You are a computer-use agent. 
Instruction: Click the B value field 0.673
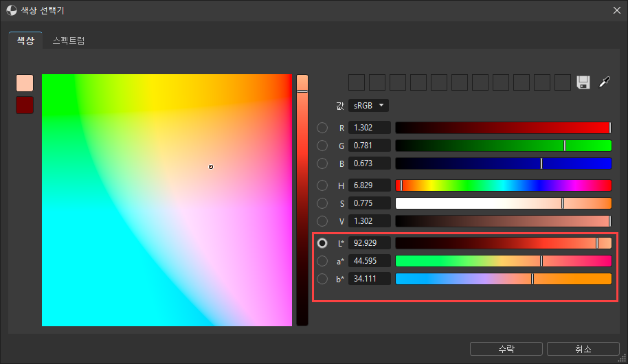(x=369, y=163)
